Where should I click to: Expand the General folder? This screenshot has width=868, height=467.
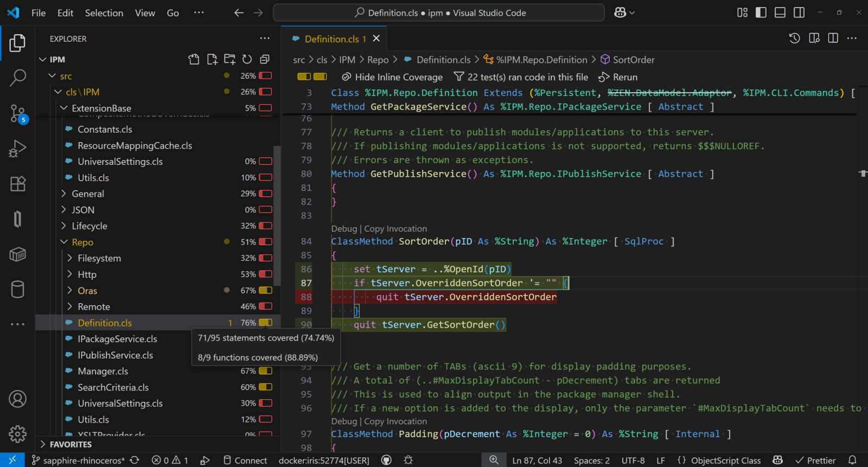tap(88, 194)
